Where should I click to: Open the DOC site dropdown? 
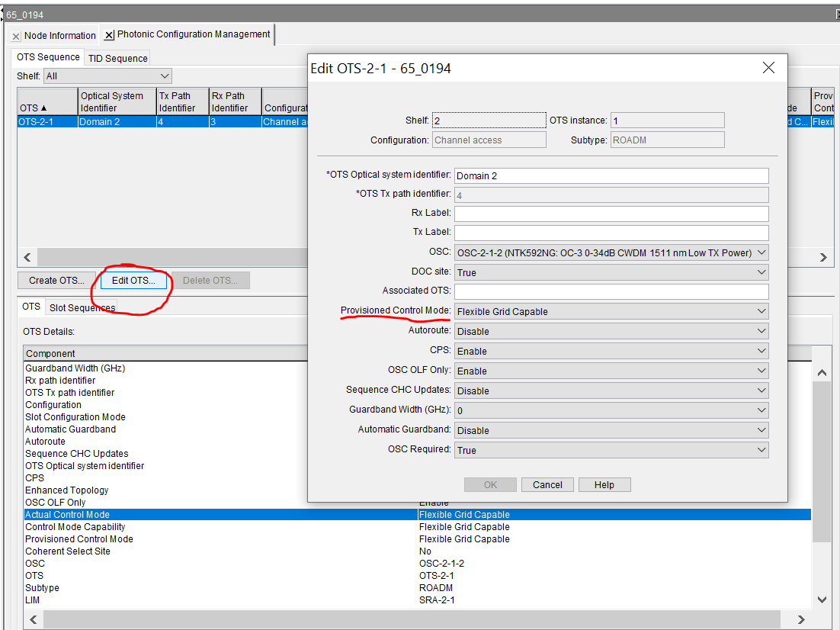(x=611, y=272)
